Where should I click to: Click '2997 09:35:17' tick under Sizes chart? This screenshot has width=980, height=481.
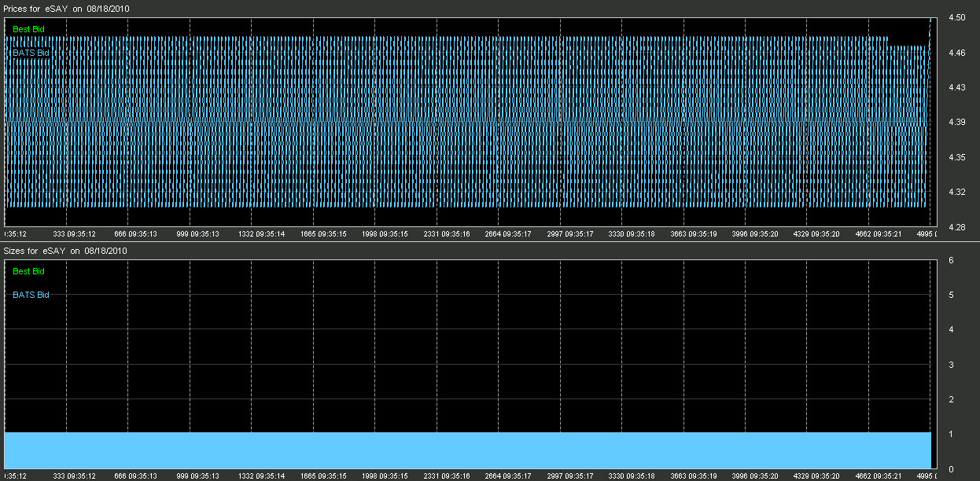(570, 476)
